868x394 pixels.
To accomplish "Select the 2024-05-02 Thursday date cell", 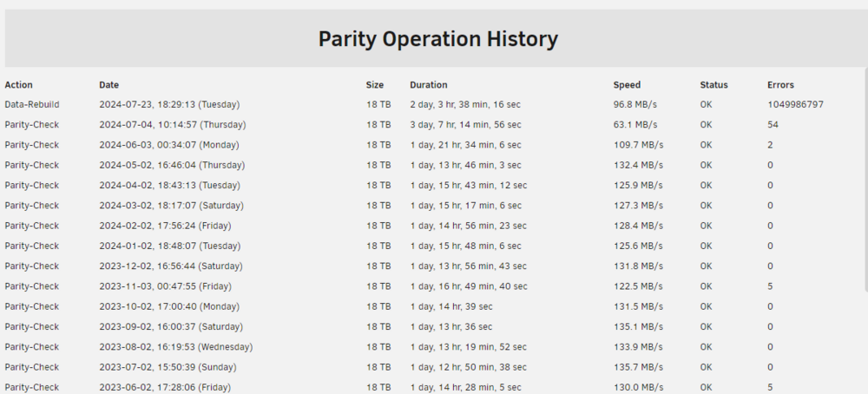I will click(172, 166).
